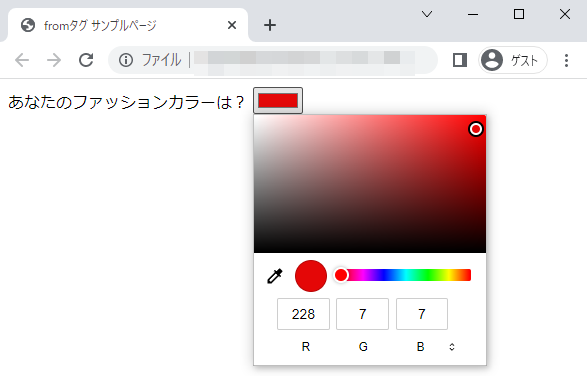Click the G value input field
Screen dimensions: 587x376
(x=362, y=314)
